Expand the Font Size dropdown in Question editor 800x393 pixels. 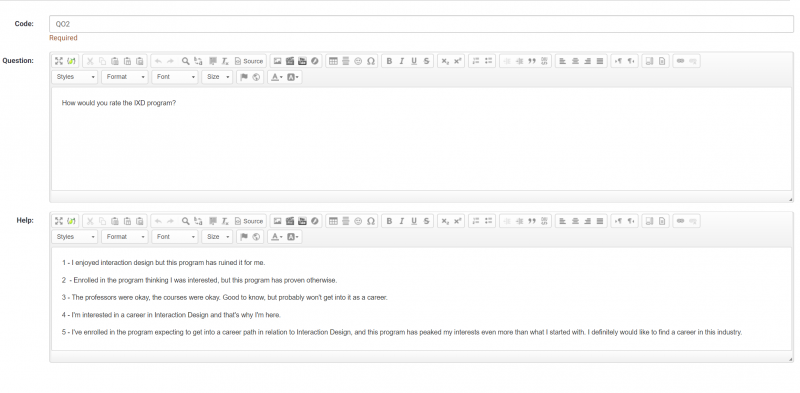(217, 77)
